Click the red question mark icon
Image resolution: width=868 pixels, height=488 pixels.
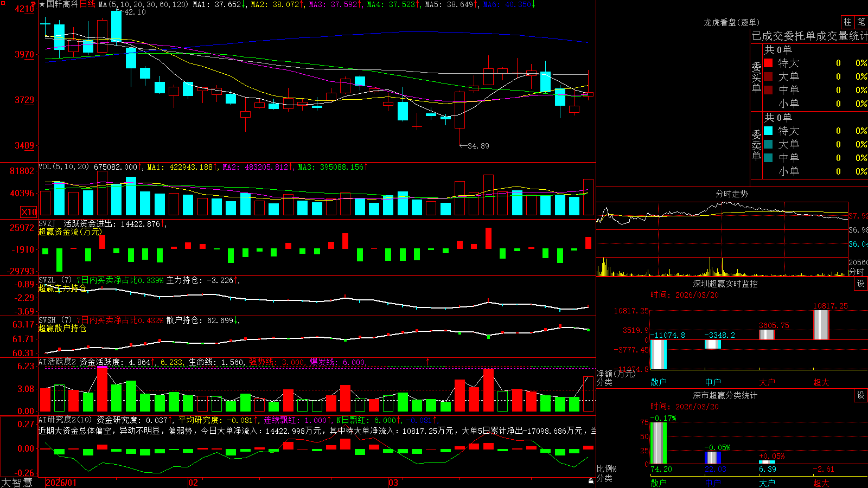point(33,4)
